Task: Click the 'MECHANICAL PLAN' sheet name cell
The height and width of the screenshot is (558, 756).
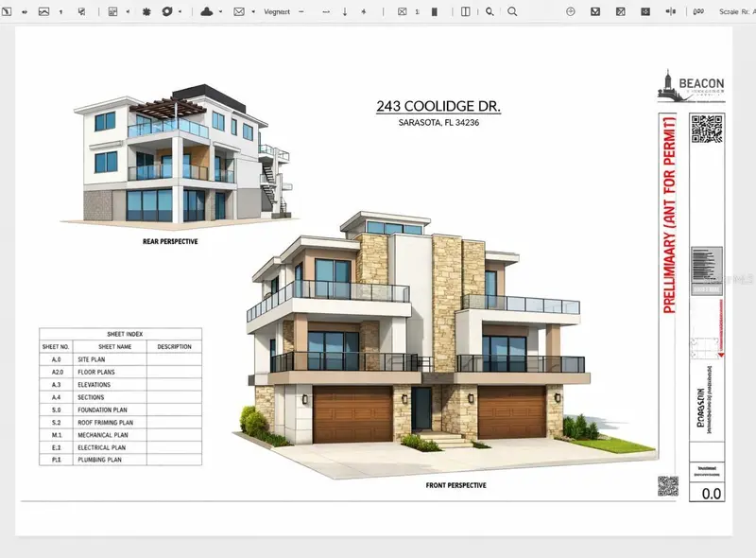Action: [110, 434]
